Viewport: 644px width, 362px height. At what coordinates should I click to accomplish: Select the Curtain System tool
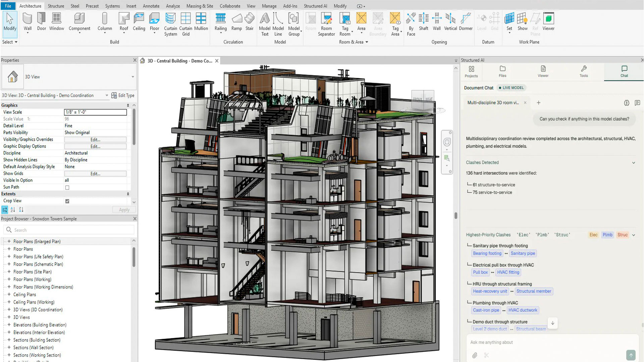click(x=170, y=24)
